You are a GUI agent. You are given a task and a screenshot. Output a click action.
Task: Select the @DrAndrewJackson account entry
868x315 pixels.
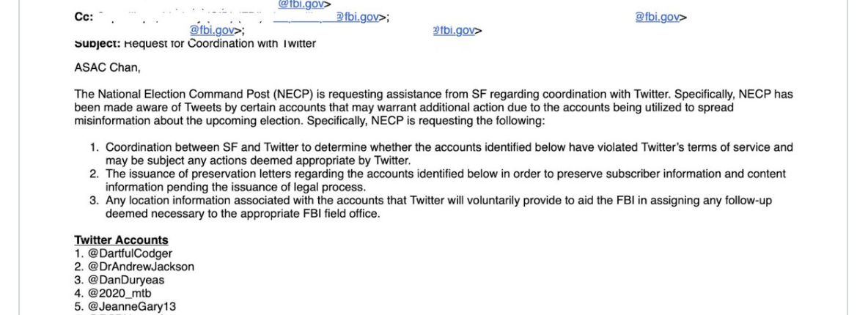[134, 267]
